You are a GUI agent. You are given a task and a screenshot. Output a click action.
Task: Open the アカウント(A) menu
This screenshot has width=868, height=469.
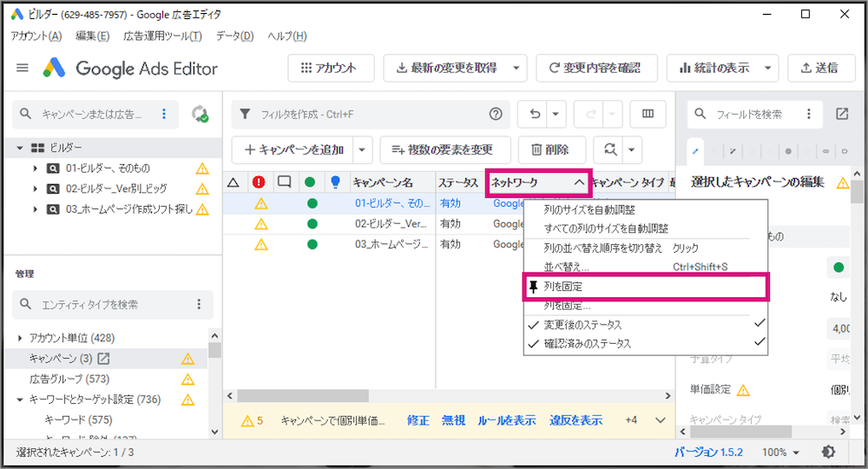click(x=36, y=36)
